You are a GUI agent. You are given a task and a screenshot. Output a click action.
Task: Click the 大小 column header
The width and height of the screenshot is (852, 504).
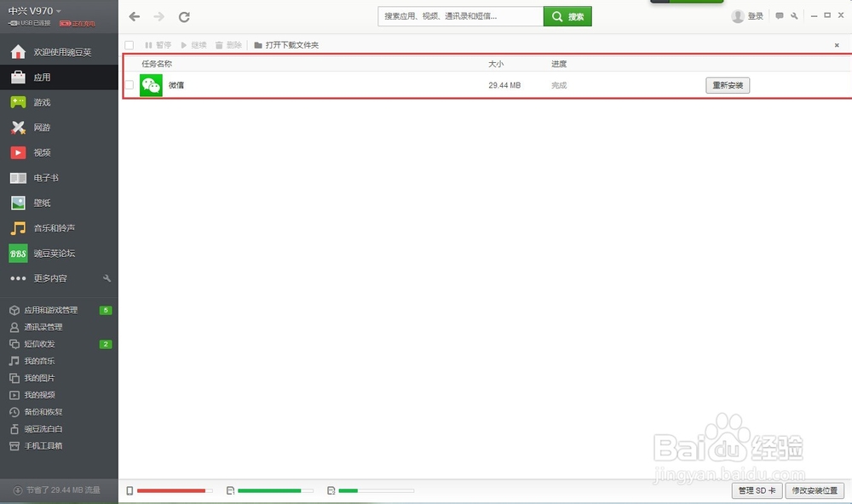(x=496, y=64)
